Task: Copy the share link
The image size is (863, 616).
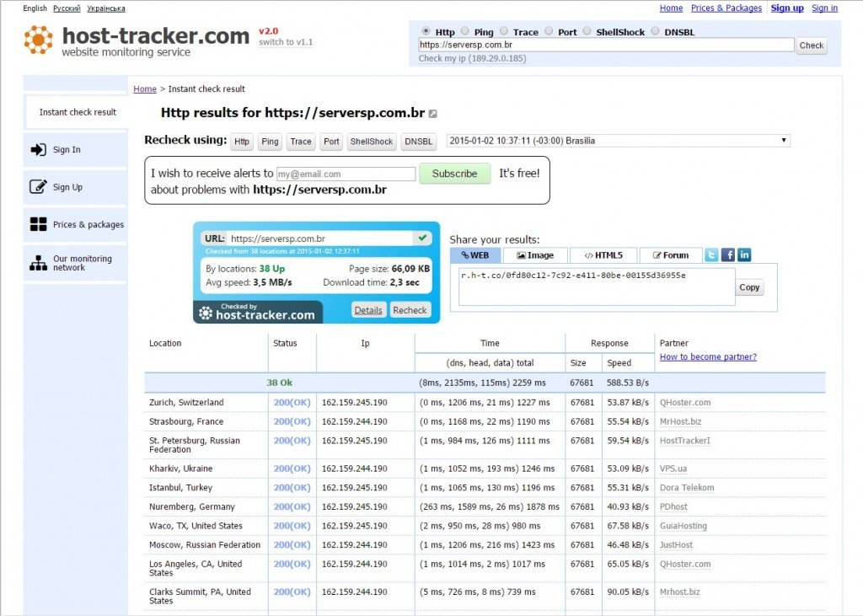Action: pos(749,287)
